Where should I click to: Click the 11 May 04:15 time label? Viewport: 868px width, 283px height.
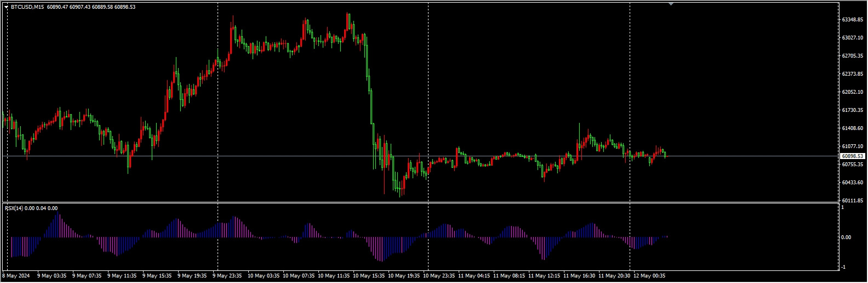pyautogui.click(x=473, y=276)
